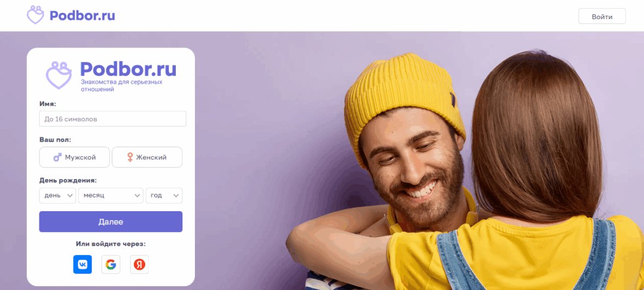
Task: Click the chevron arrow of the месяц selector
Action: tap(137, 196)
